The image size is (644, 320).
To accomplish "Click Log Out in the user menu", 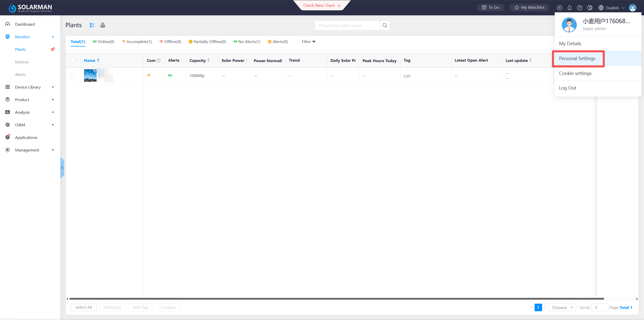I will pyautogui.click(x=568, y=88).
